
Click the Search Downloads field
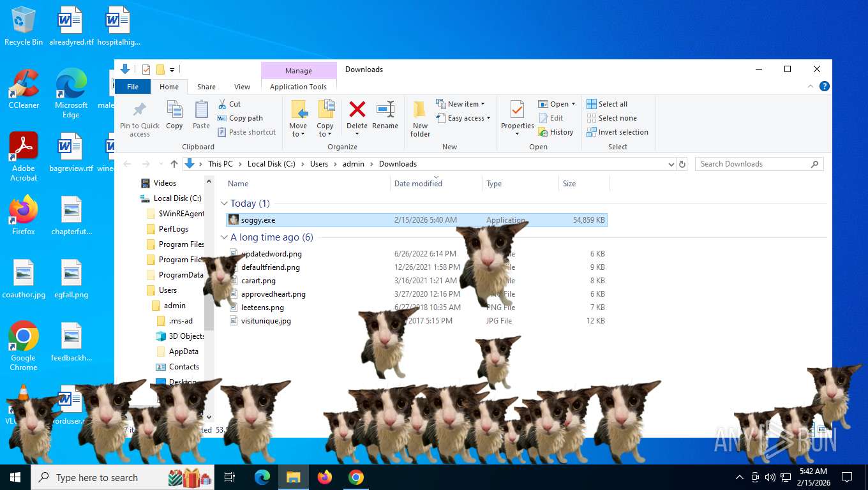coord(759,164)
